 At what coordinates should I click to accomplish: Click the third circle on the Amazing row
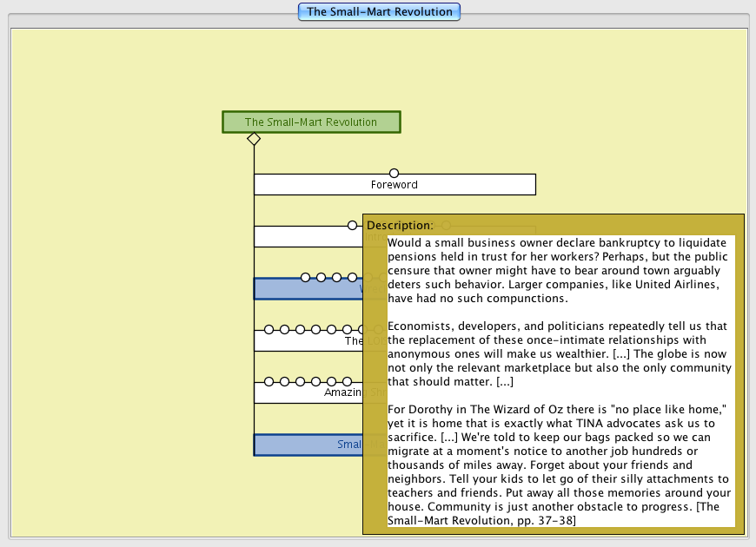[300, 382]
